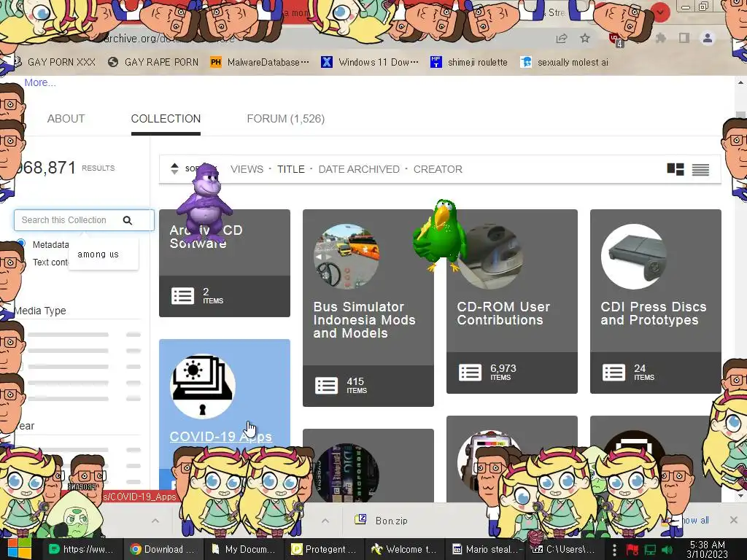Image resolution: width=747 pixels, height=560 pixels.
Task: Switch to the ABOUT tab
Action: coord(66,119)
